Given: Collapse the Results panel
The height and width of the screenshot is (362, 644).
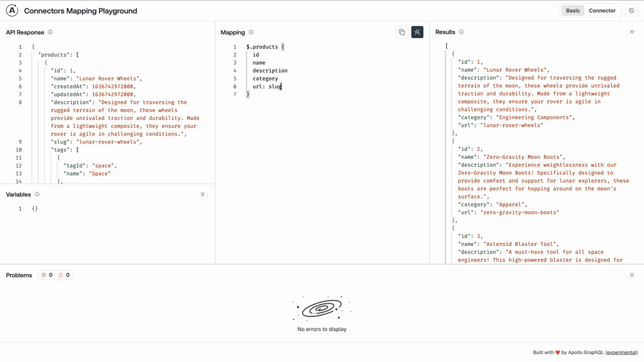Looking at the screenshot, I should coord(631,32).
